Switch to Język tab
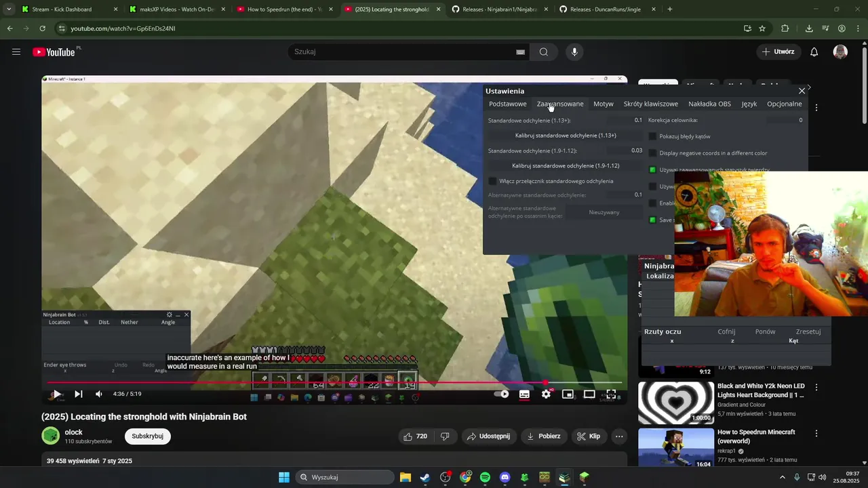Viewport: 868px width, 488px height. coord(749,104)
